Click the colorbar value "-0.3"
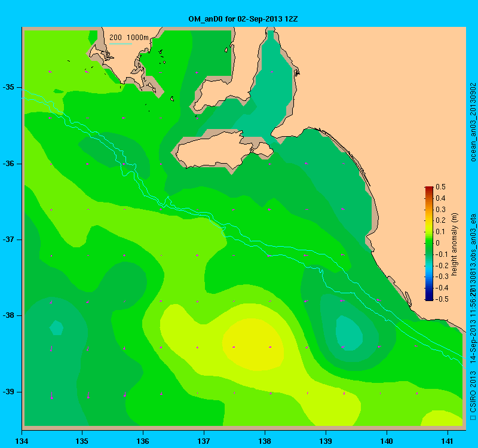Image resolution: width=478 pixels, height=448 pixels. [x=441, y=277]
